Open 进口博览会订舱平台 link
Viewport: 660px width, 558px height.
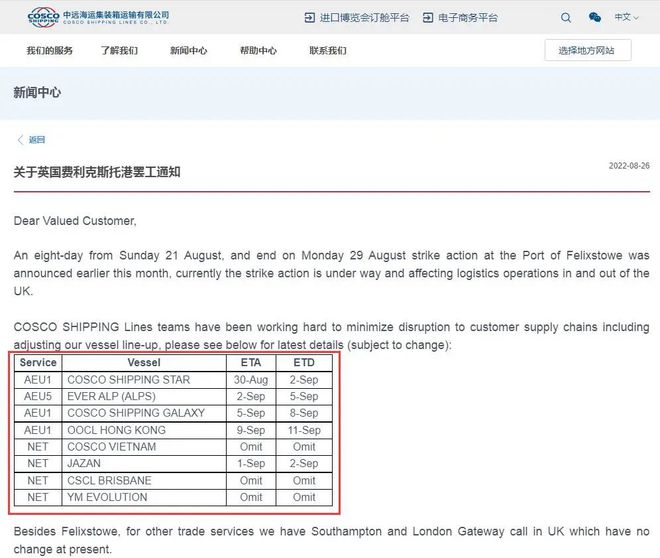coord(364,18)
